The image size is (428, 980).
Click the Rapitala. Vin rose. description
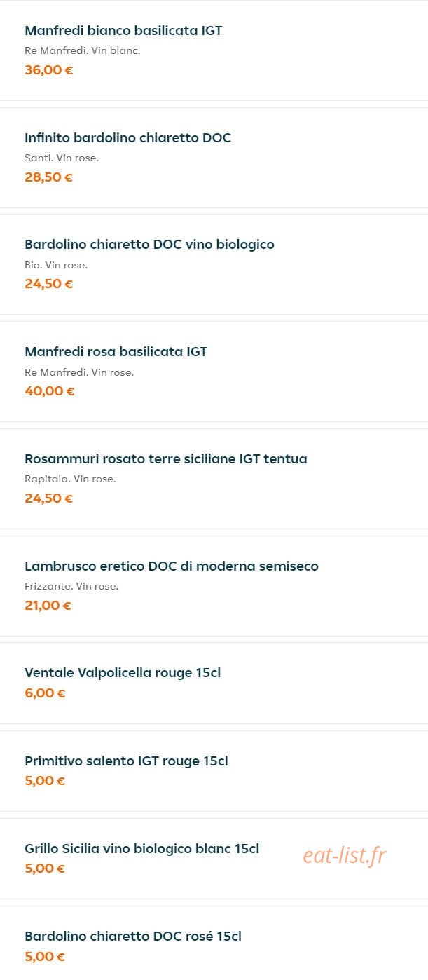tap(70, 479)
